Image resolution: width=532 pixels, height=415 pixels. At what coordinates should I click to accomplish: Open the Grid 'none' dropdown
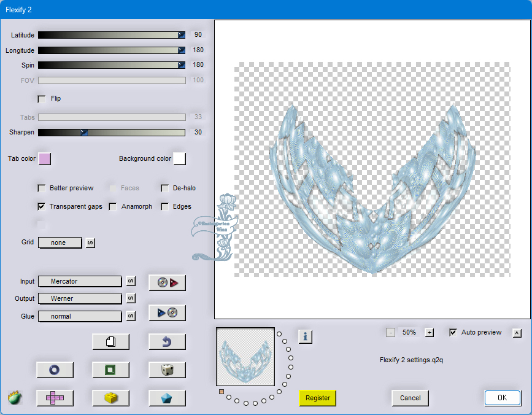point(60,242)
